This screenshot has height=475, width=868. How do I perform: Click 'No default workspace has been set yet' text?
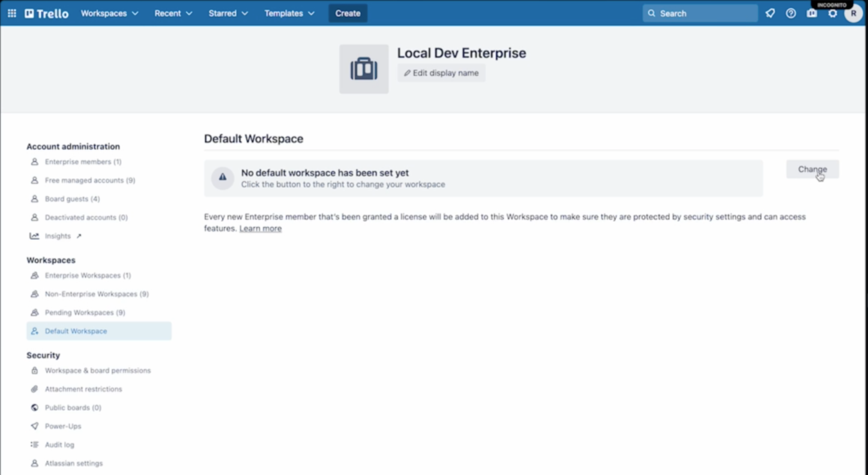(x=325, y=173)
